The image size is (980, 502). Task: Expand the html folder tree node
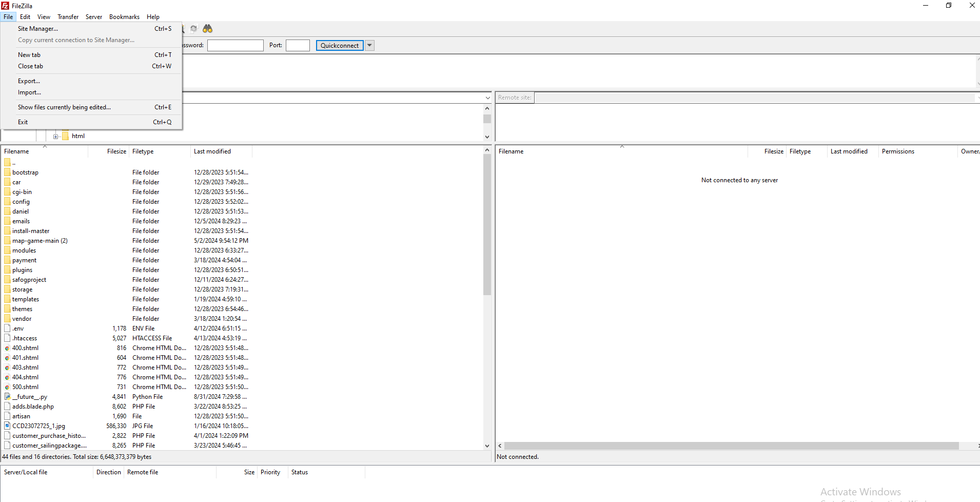coord(55,137)
